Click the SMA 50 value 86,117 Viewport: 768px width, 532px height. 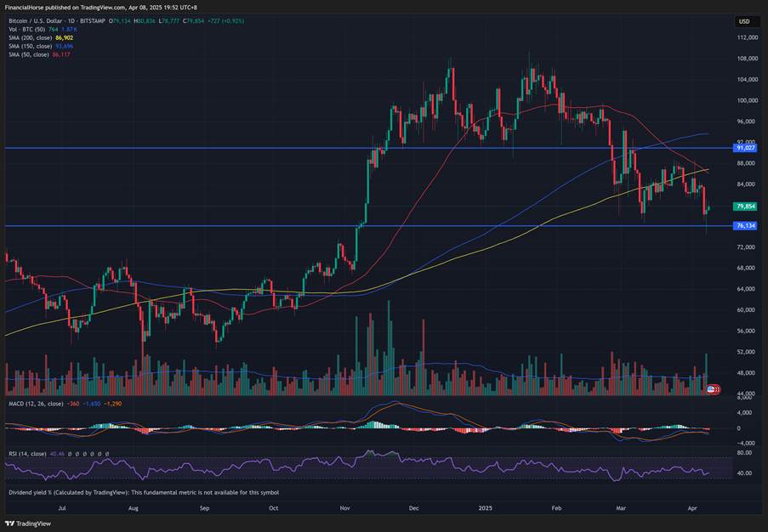point(61,54)
